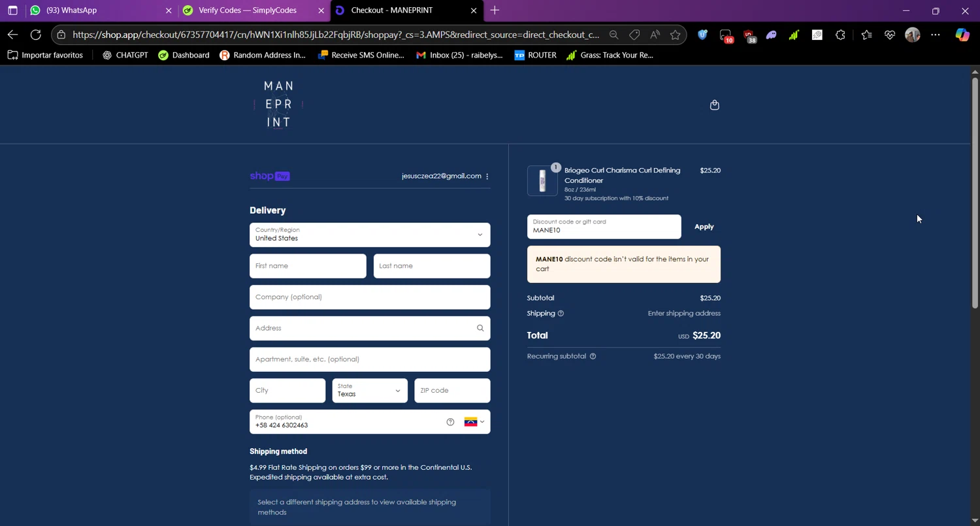The image size is (980, 526).
Task: Open a new browser tab
Action: click(x=495, y=10)
